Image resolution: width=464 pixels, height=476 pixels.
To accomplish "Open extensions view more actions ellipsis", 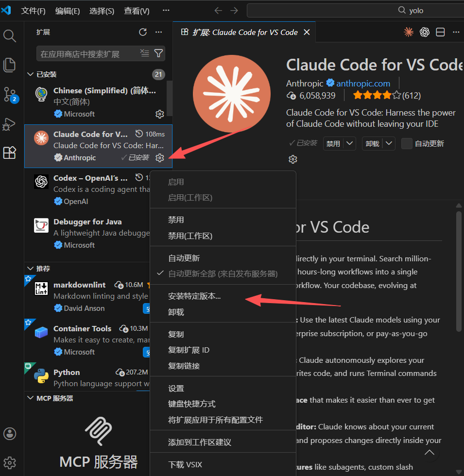I will click(x=158, y=32).
